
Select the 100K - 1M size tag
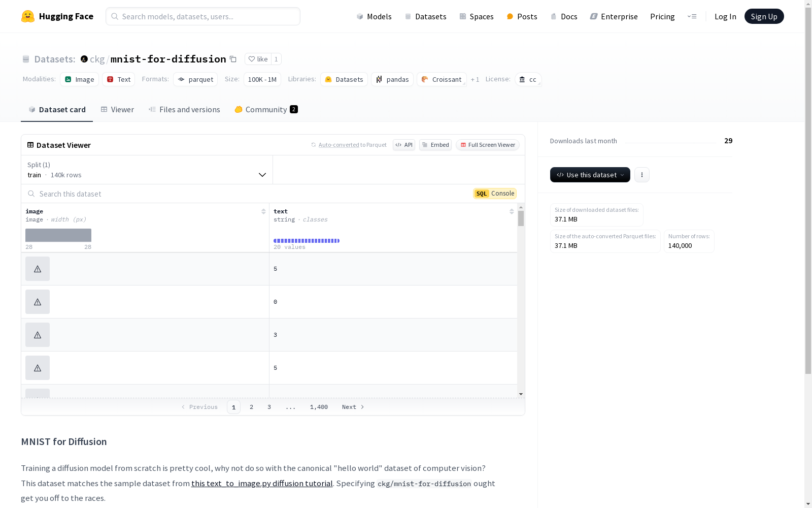click(262, 79)
